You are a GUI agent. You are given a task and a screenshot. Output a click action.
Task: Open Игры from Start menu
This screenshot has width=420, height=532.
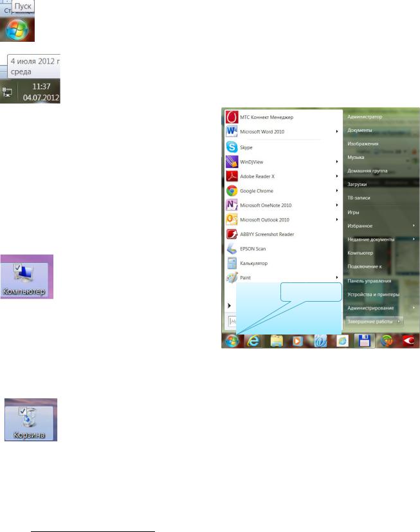[353, 212]
